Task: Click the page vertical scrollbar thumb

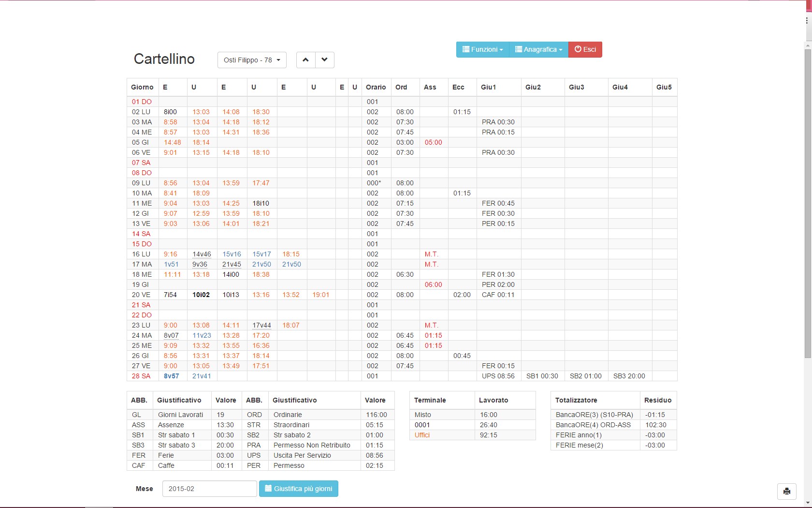Action: [x=808, y=203]
